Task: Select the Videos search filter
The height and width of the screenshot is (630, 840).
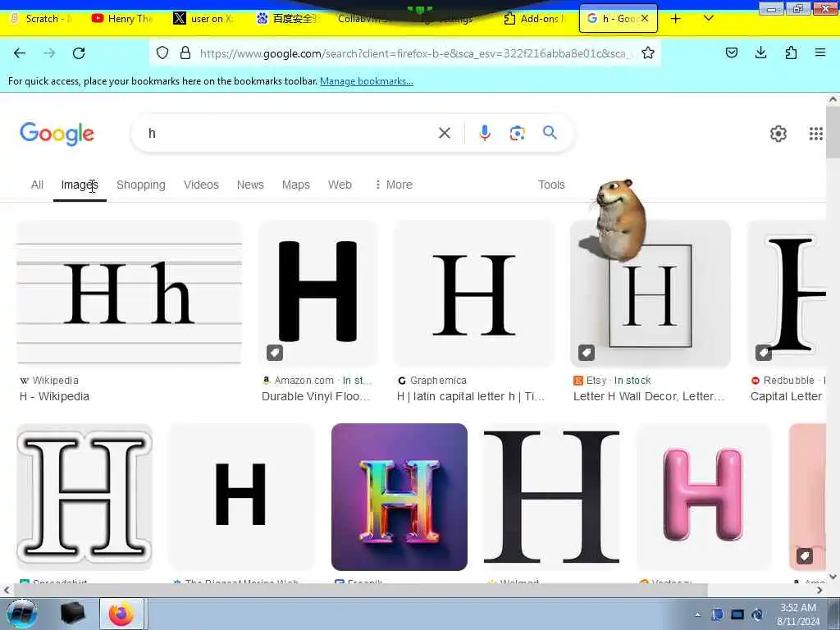Action: [x=202, y=185]
